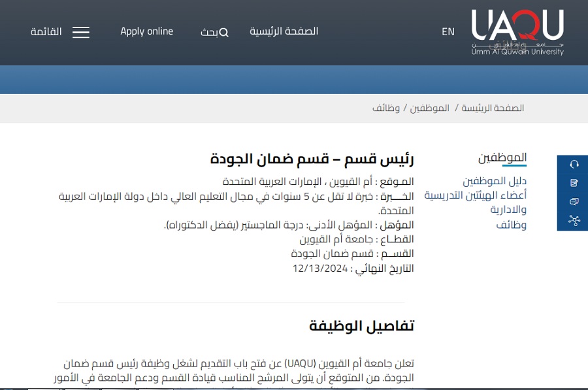
Task: Expand the القائمة menu
Action: (x=46, y=32)
